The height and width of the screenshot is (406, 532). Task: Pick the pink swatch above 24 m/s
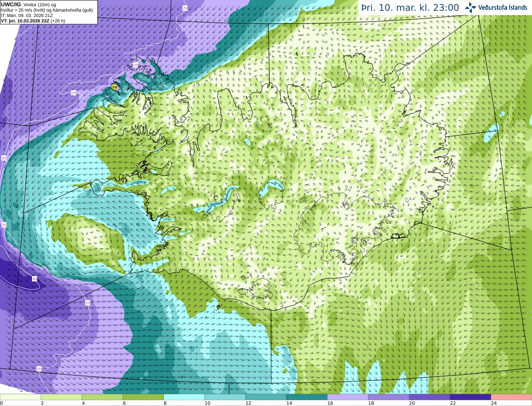512,397
